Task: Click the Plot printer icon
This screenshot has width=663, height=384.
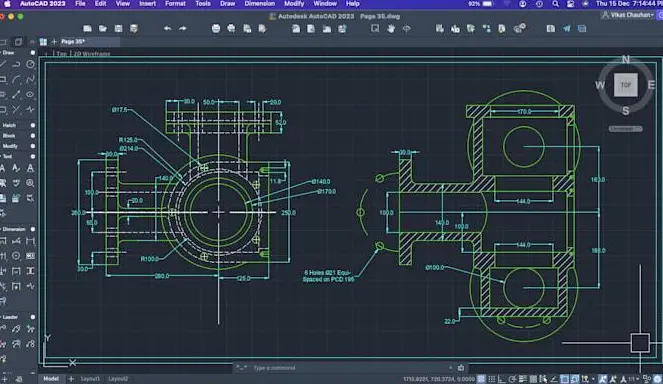Action: pos(216,29)
